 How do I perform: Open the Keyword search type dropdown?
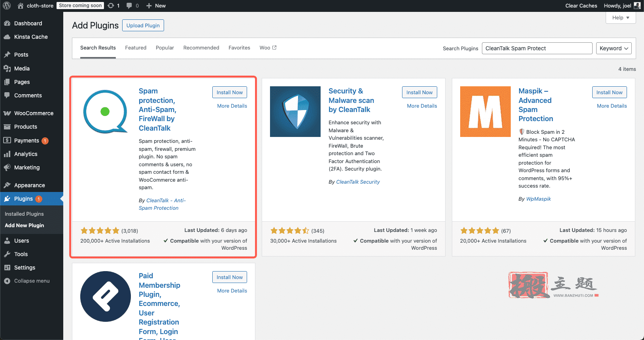click(614, 48)
